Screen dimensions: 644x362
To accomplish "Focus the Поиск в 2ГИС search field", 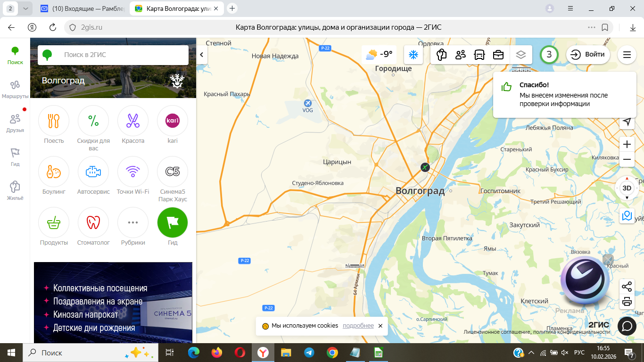I will pos(113,55).
